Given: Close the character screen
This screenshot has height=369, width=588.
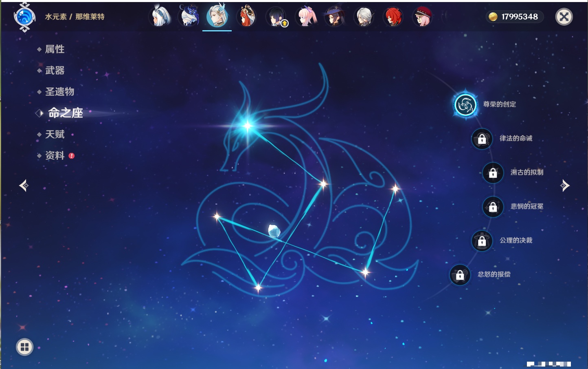Looking at the screenshot, I should pyautogui.click(x=564, y=17).
